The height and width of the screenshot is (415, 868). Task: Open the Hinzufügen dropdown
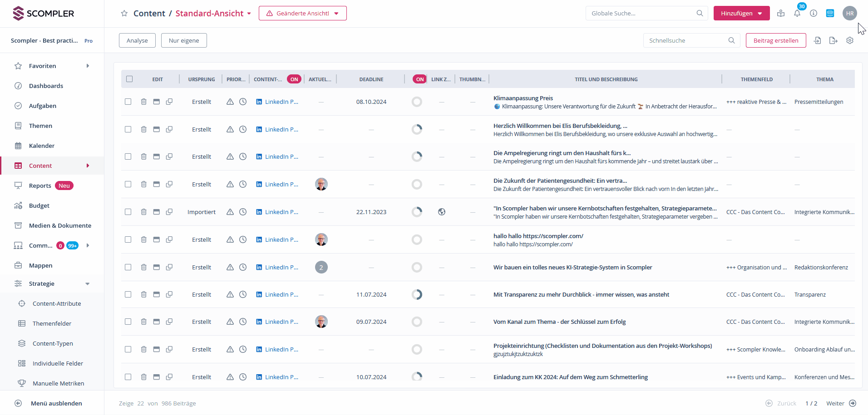(741, 14)
